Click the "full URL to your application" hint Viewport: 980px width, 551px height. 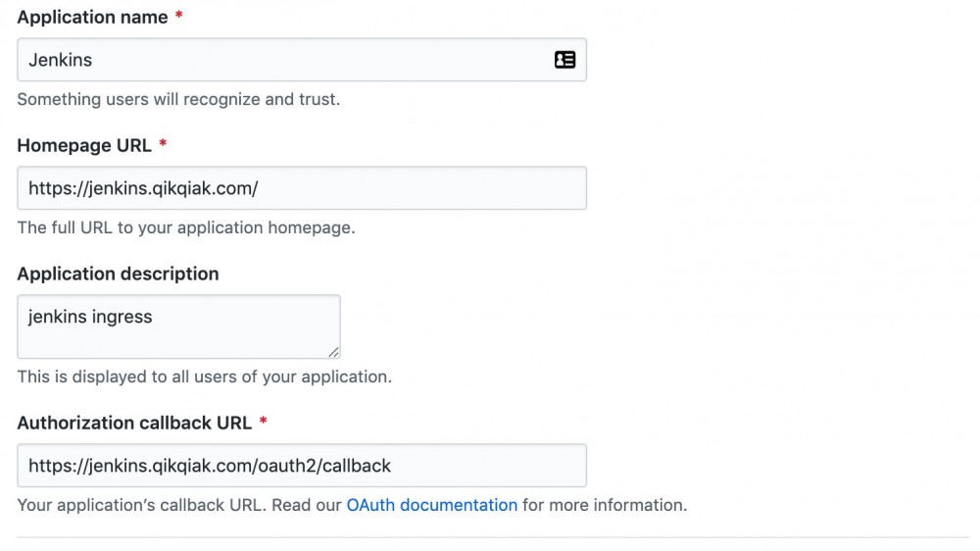pos(186,228)
